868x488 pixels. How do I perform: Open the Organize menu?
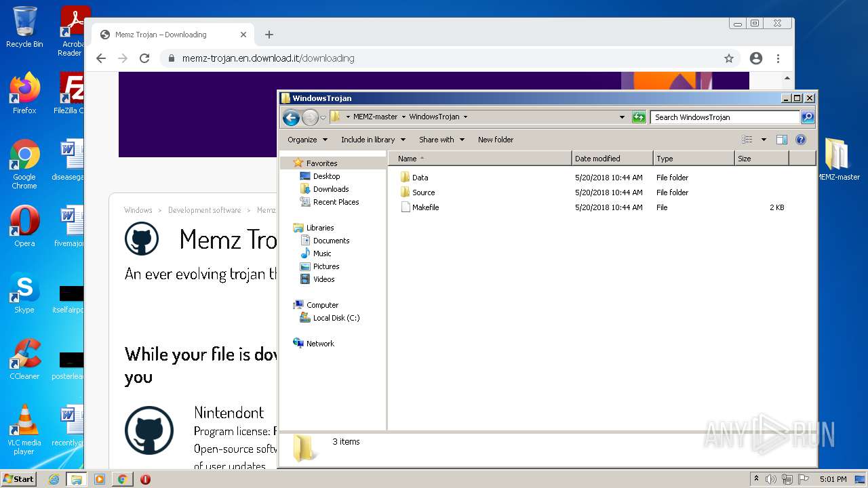click(x=307, y=140)
